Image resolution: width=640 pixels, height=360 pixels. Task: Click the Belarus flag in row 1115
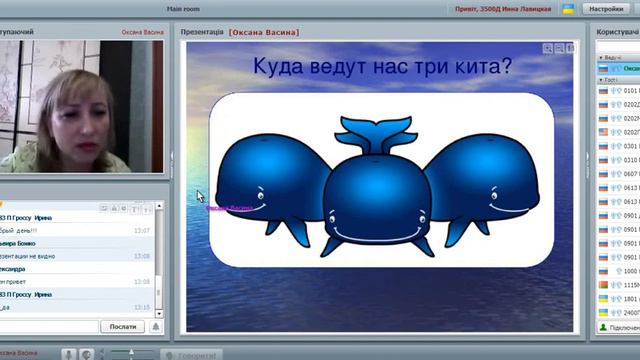coord(603,284)
